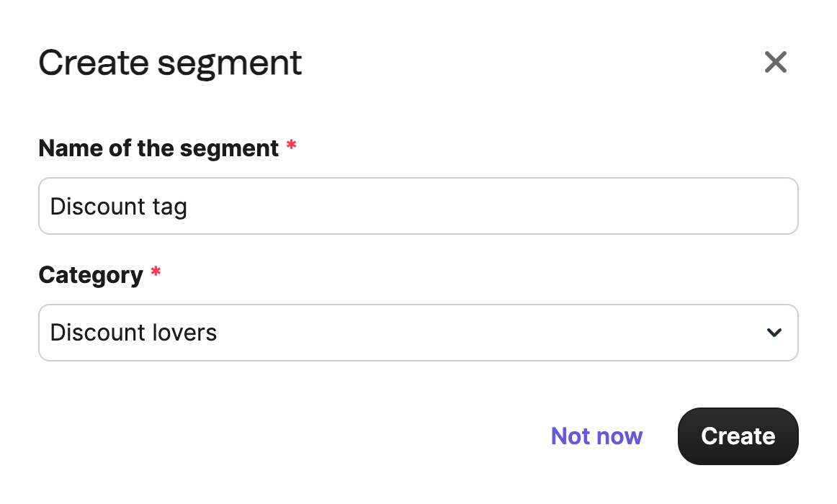Viewport: 837px width, 504px height.
Task: Dismiss the dialog with Not now
Action: 596,436
